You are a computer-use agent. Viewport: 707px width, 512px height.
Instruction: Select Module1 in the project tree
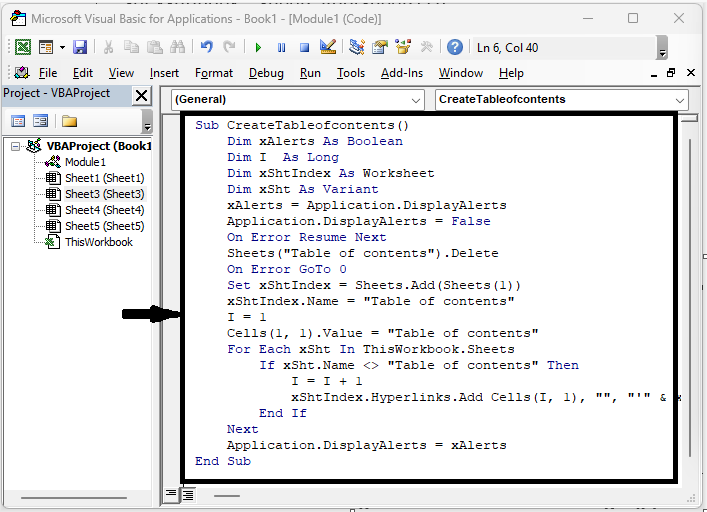coord(85,162)
